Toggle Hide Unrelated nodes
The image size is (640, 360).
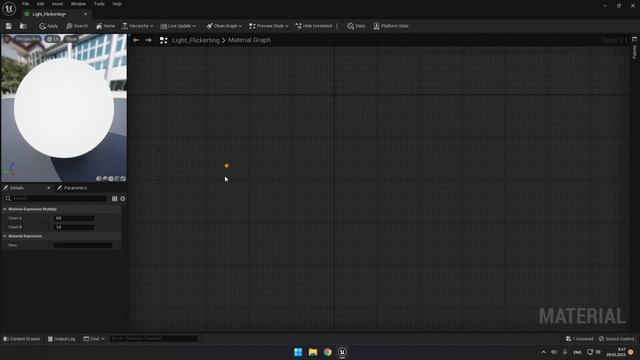(x=313, y=26)
